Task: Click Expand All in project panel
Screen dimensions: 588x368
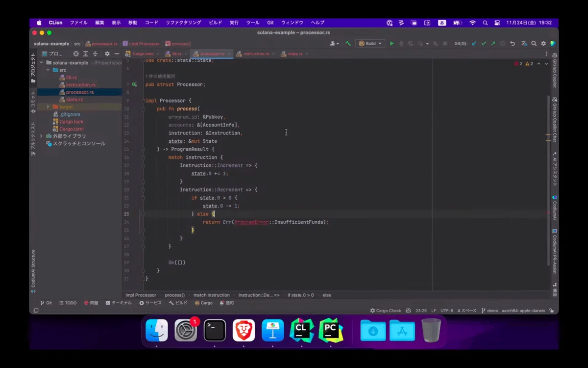Action: [x=86, y=54]
